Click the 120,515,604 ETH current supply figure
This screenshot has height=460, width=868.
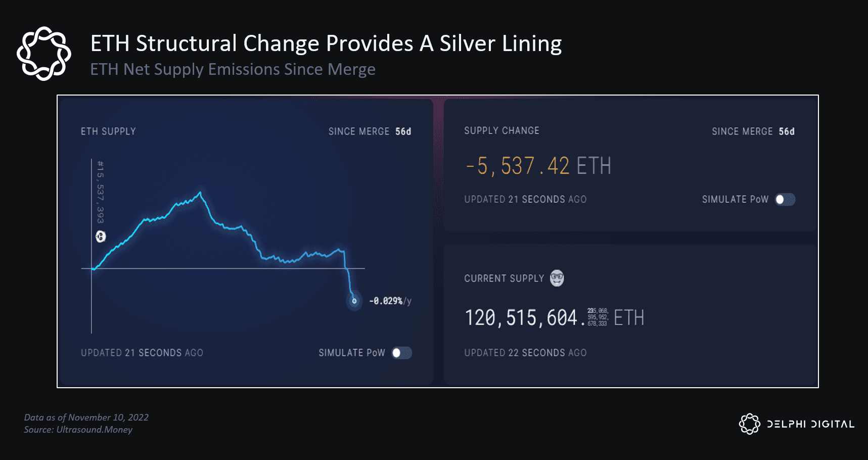[x=554, y=318]
